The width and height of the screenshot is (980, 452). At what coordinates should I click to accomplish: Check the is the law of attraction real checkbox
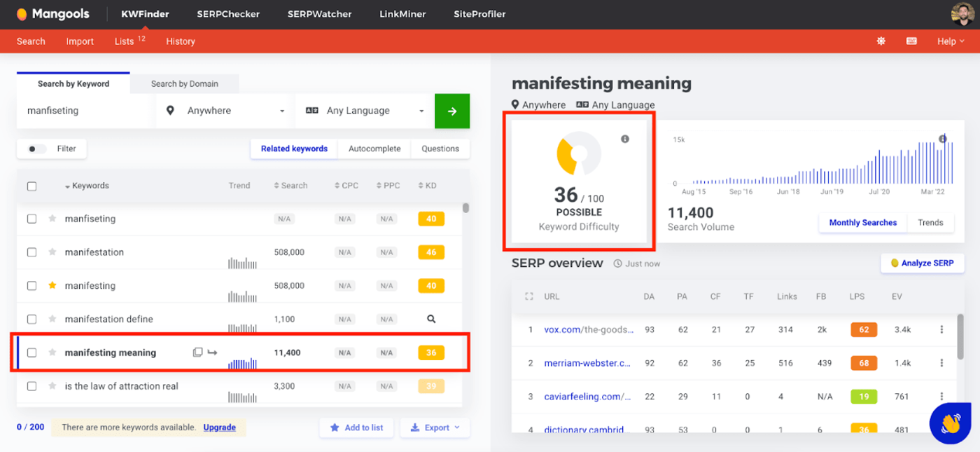tap(31, 386)
